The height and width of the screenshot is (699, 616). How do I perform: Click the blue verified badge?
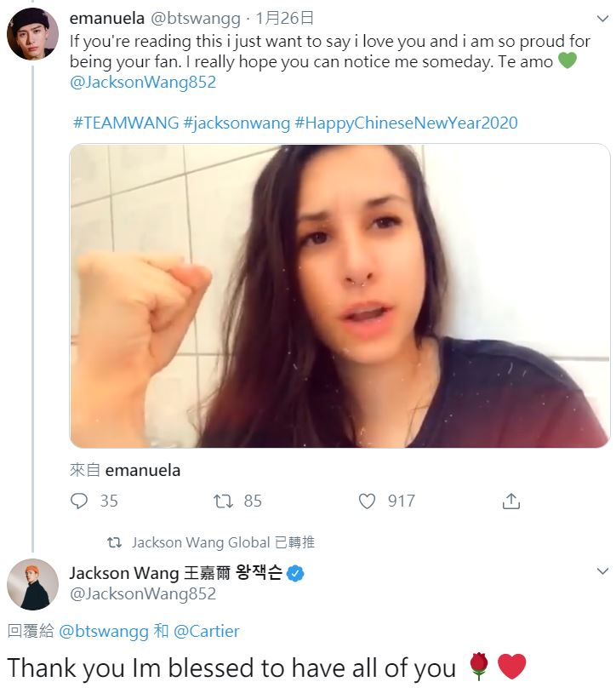[x=295, y=573]
